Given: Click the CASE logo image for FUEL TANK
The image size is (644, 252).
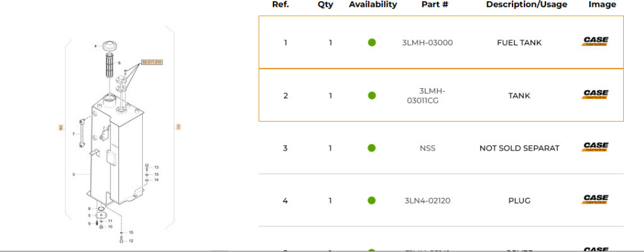Looking at the screenshot, I should (595, 42).
